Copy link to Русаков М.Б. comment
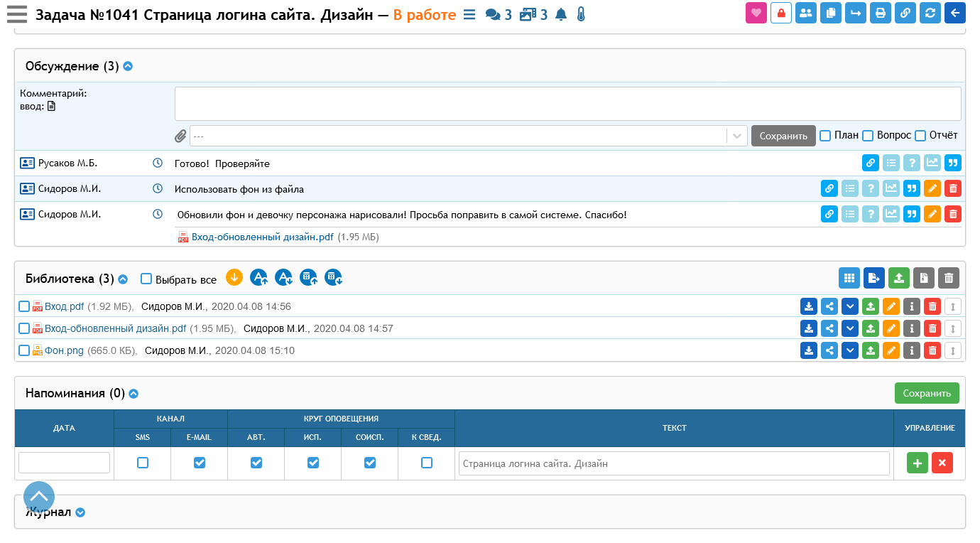Image resolution: width=980 pixels, height=543 pixels. 871,163
